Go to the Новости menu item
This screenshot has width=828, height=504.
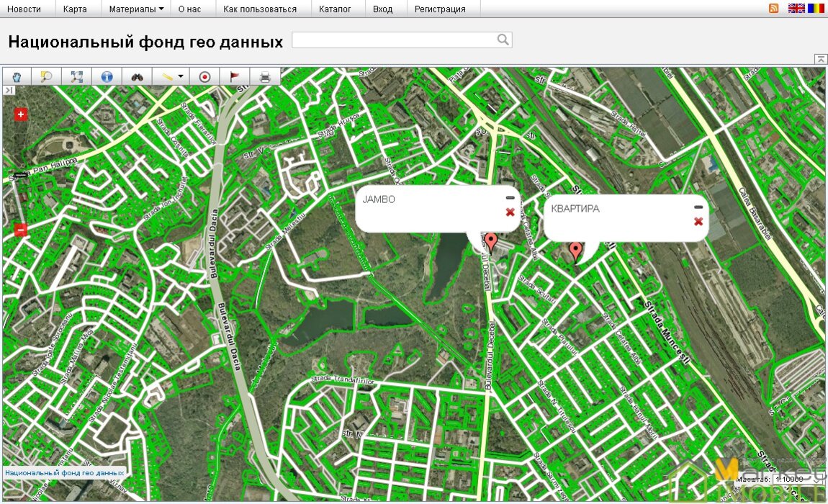24,9
